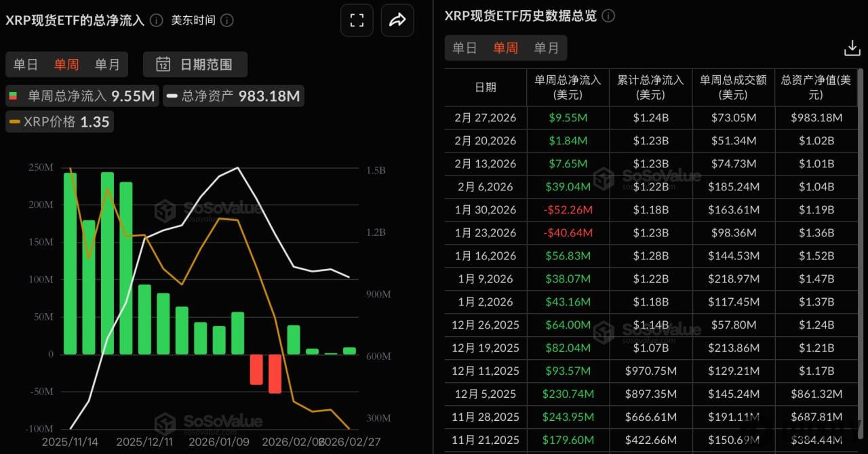The image size is (868, 454).
Task: Switch left chart to 单日 tab
Action: tap(26, 64)
